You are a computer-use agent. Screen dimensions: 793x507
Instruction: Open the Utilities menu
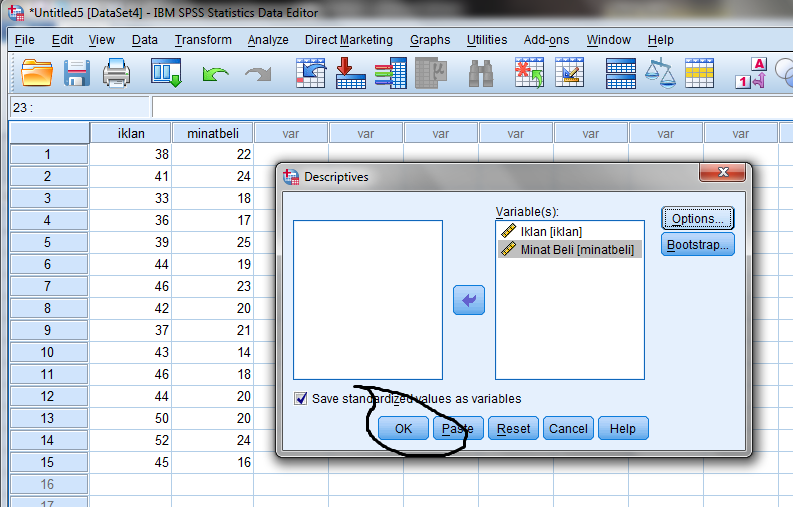pos(487,39)
